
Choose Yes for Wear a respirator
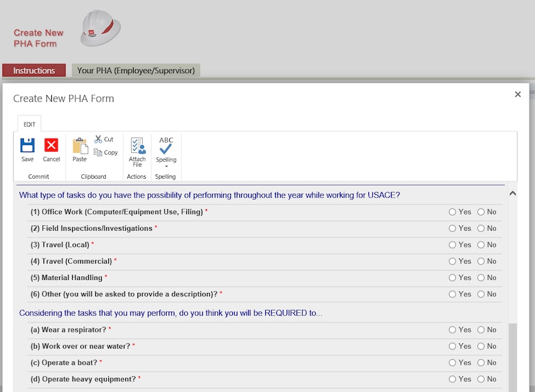pos(453,330)
